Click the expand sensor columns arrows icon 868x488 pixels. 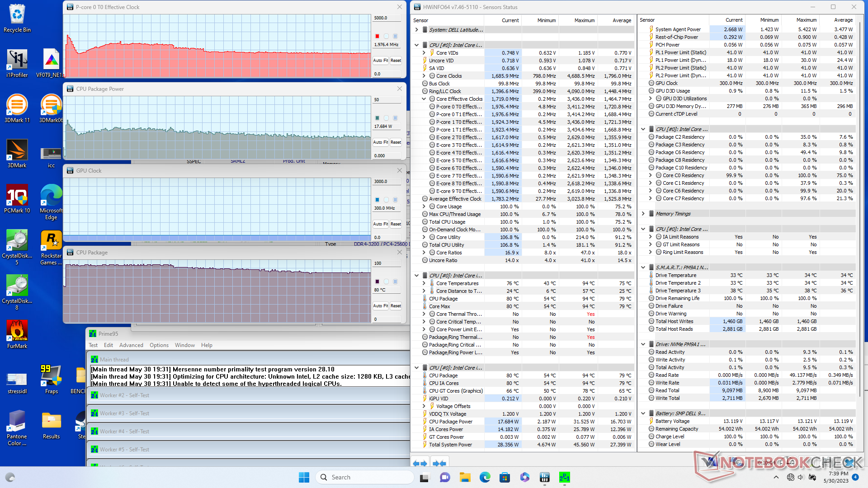coord(420,463)
